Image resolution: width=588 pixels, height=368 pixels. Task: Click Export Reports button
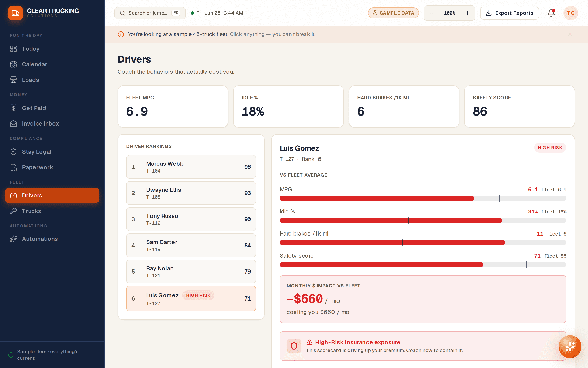coord(510,13)
